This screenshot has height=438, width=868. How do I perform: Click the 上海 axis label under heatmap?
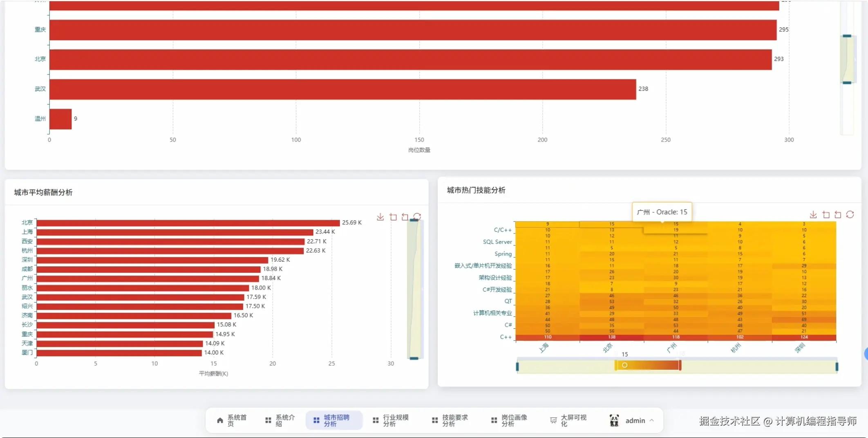[544, 348]
